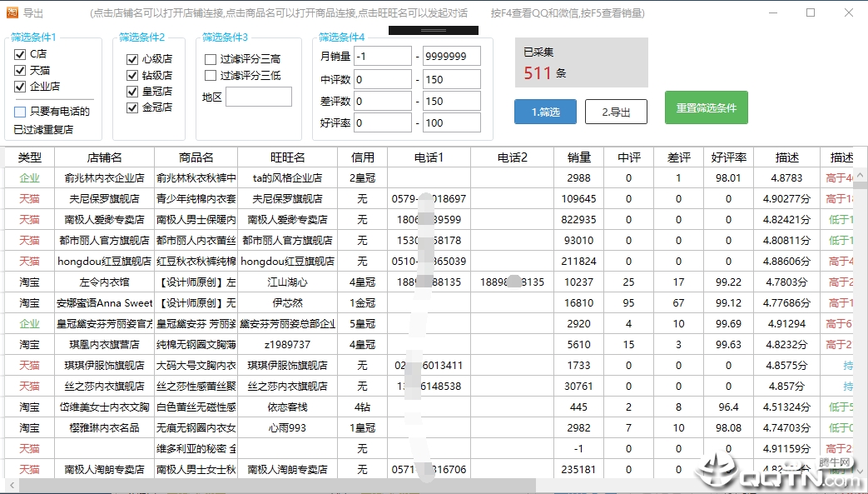Click the horizontal scrollbar thumb
This screenshot has height=494, width=868.
pyautogui.click(x=277, y=485)
